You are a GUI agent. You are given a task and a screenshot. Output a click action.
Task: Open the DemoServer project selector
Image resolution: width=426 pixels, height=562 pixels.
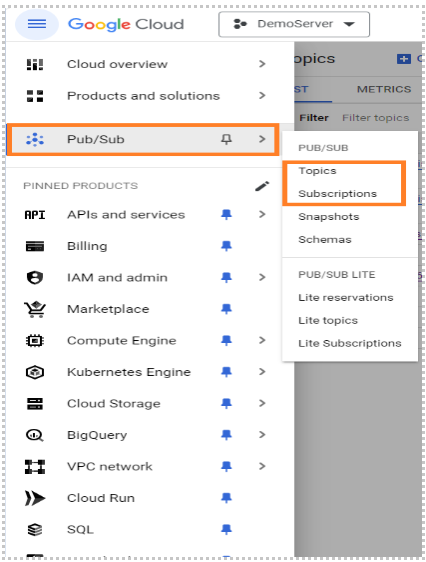coord(294,24)
